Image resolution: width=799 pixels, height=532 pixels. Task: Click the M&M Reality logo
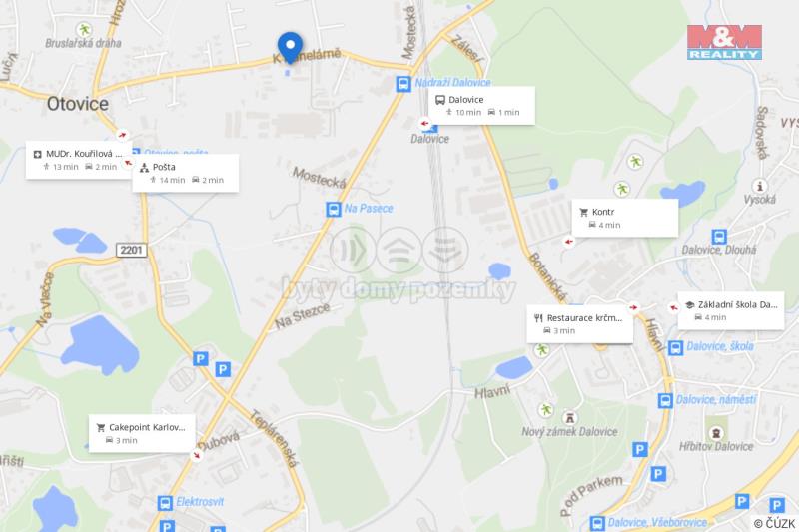pyautogui.click(x=724, y=42)
